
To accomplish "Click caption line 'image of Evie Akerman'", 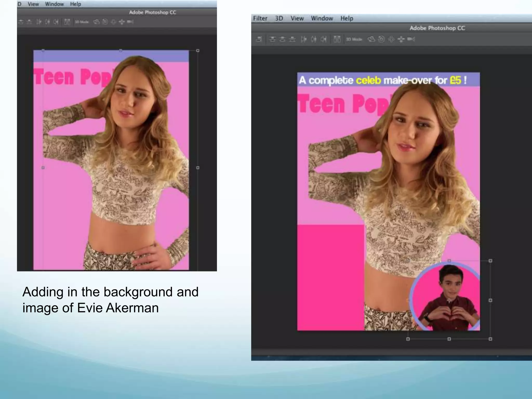I will click(90, 308).
